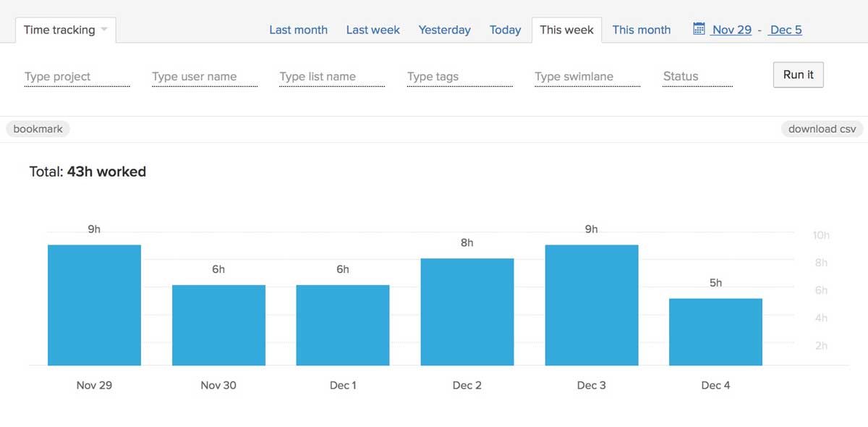The width and height of the screenshot is (868, 427).
Task: Click the Type swimlane filter field
Action: point(586,76)
